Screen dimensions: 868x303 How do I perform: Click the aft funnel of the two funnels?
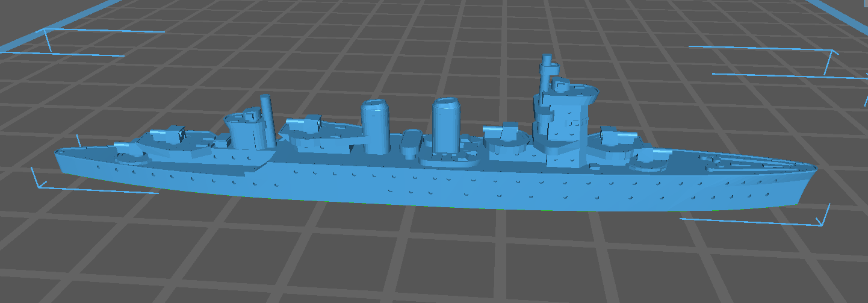click(x=375, y=127)
